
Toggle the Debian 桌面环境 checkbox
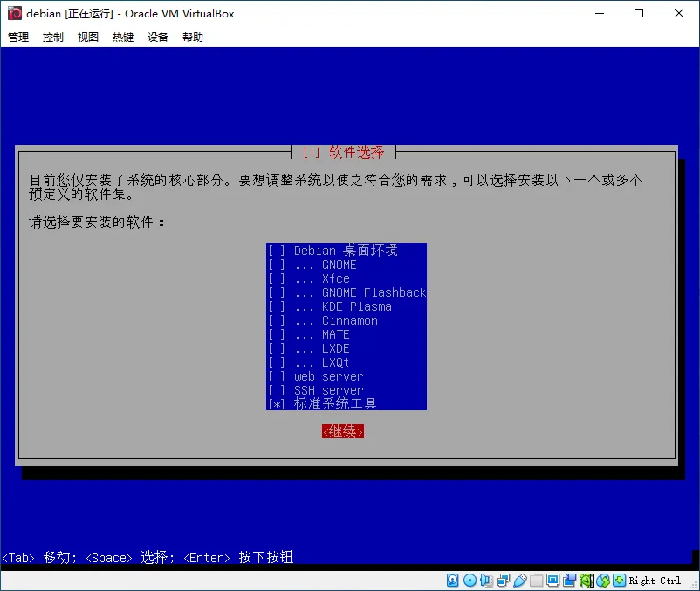pyautogui.click(x=277, y=251)
